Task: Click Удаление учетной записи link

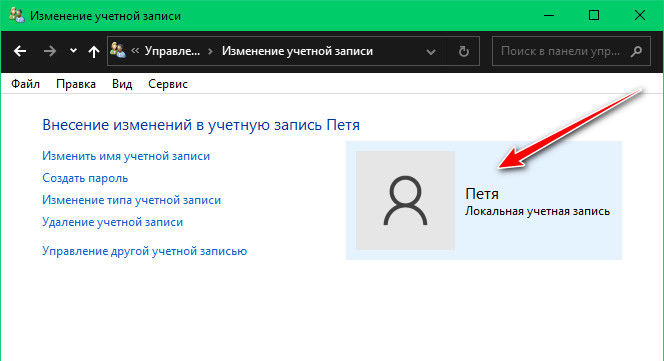Action: tap(112, 222)
